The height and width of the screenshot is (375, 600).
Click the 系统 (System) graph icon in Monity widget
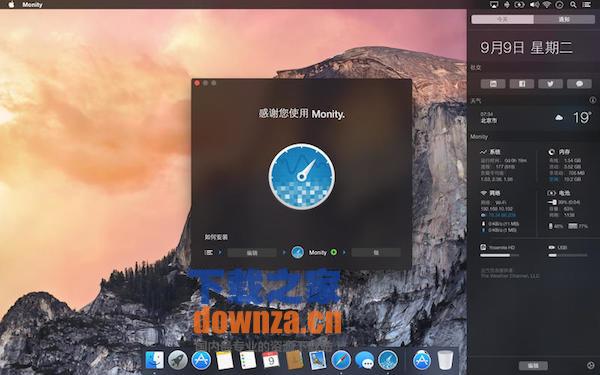(x=483, y=152)
